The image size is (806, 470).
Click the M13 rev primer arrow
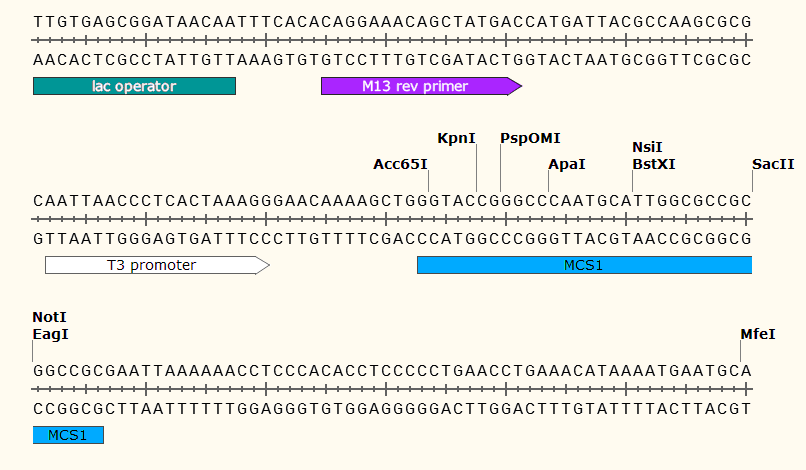[x=415, y=86]
